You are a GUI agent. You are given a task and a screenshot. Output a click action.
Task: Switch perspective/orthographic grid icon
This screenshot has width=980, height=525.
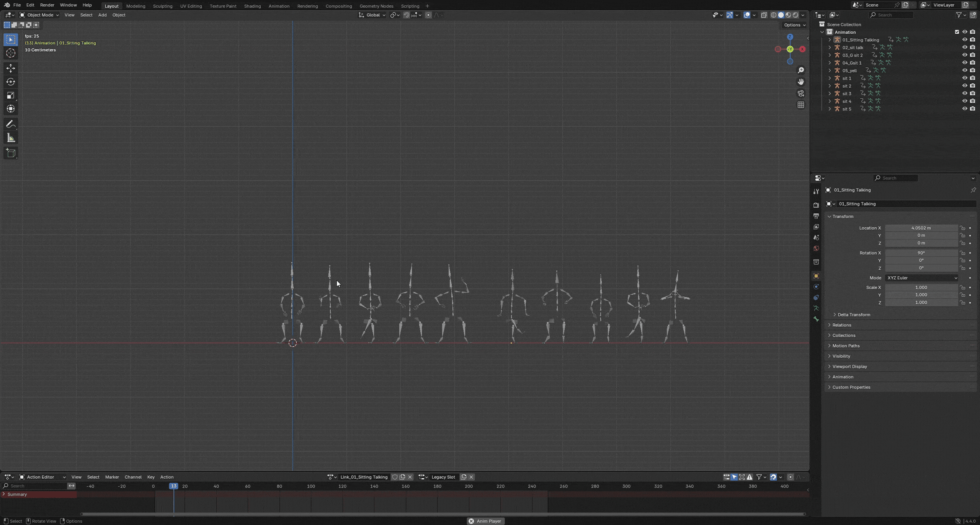[800, 105]
